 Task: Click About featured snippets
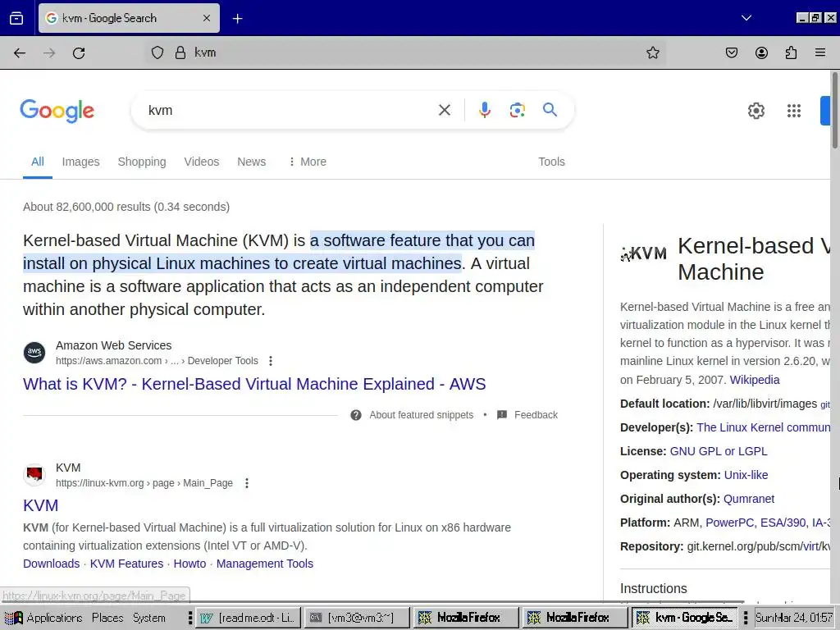421,415
